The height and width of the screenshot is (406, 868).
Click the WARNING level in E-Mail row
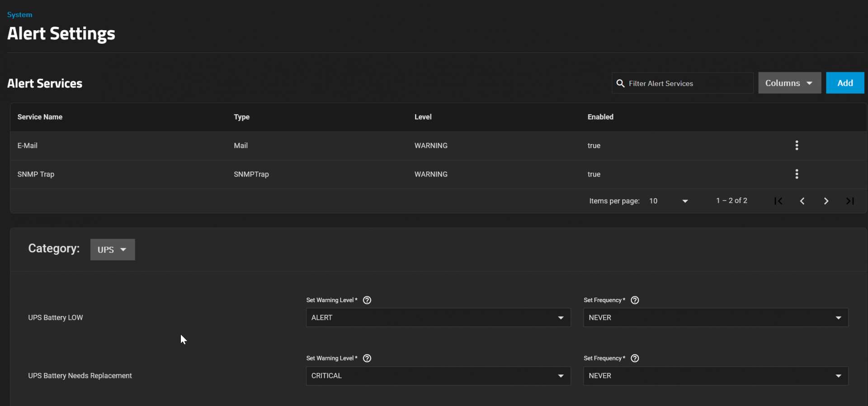(431, 145)
